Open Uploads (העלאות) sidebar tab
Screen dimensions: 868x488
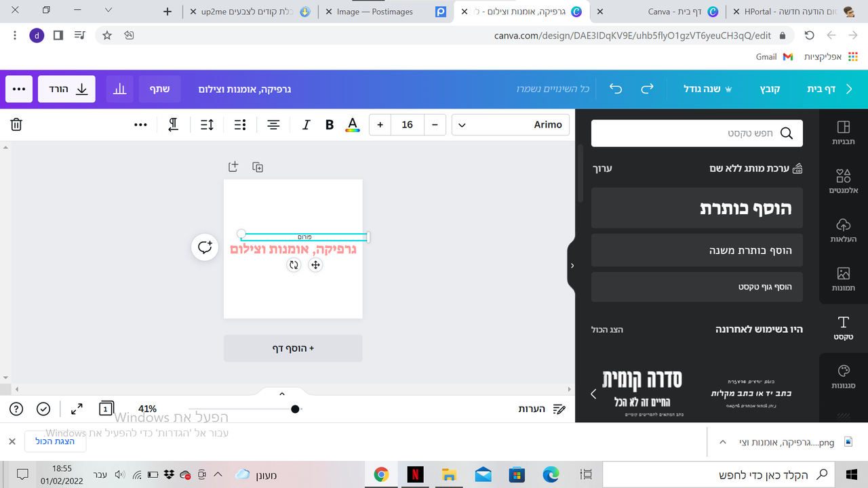(844, 230)
